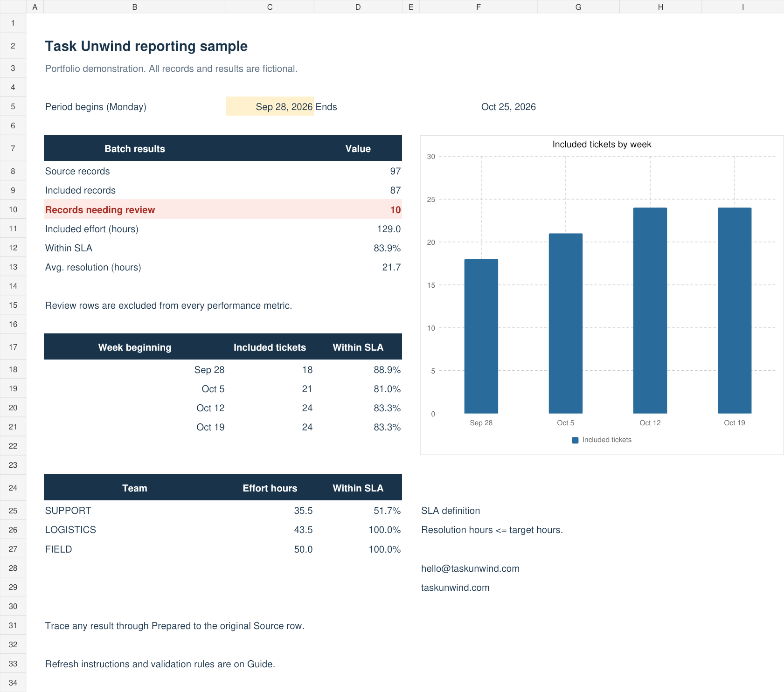Select column F header
The height and width of the screenshot is (692, 784).
tap(479, 7)
